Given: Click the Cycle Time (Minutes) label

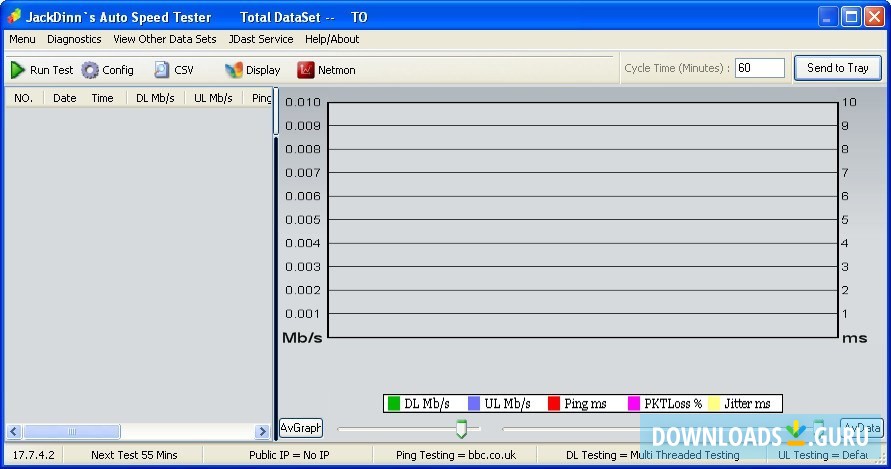Looking at the screenshot, I should point(677,68).
